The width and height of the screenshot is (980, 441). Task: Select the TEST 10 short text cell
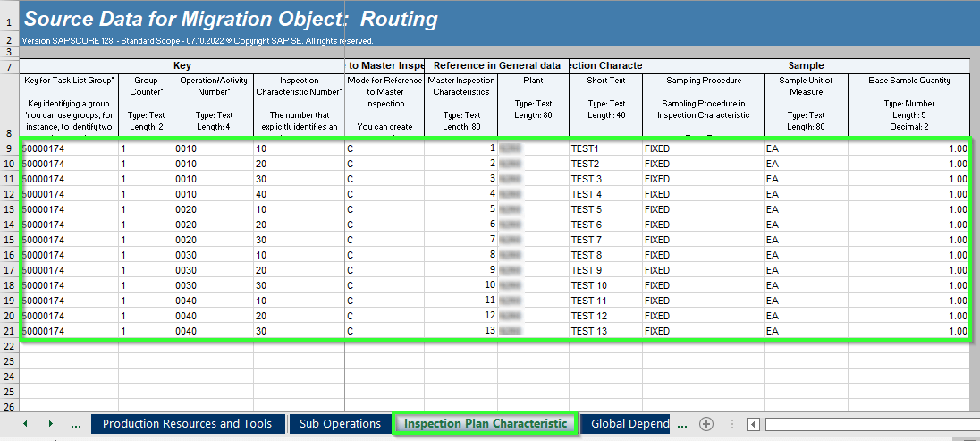coord(605,285)
